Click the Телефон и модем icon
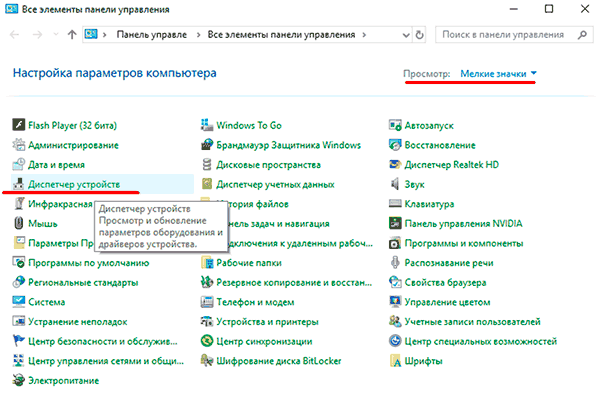This screenshot has width=600, height=396. click(207, 302)
